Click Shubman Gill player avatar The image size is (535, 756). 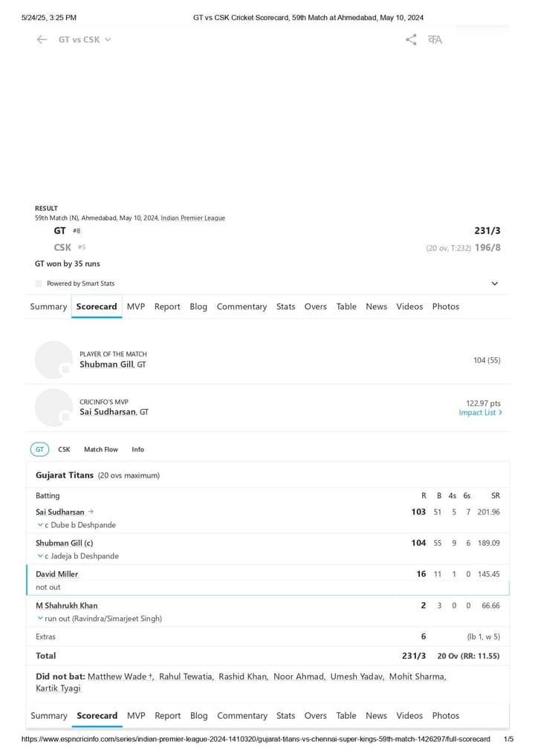(x=53, y=359)
